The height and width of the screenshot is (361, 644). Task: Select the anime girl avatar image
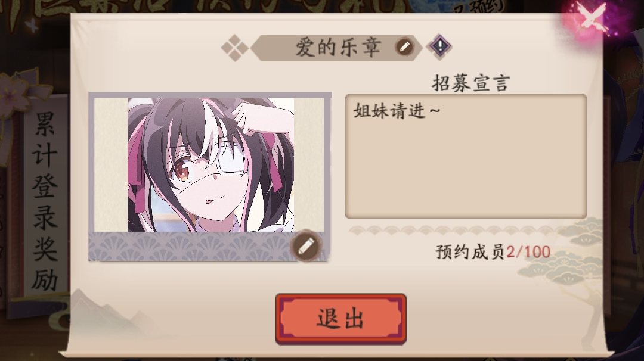point(210,164)
